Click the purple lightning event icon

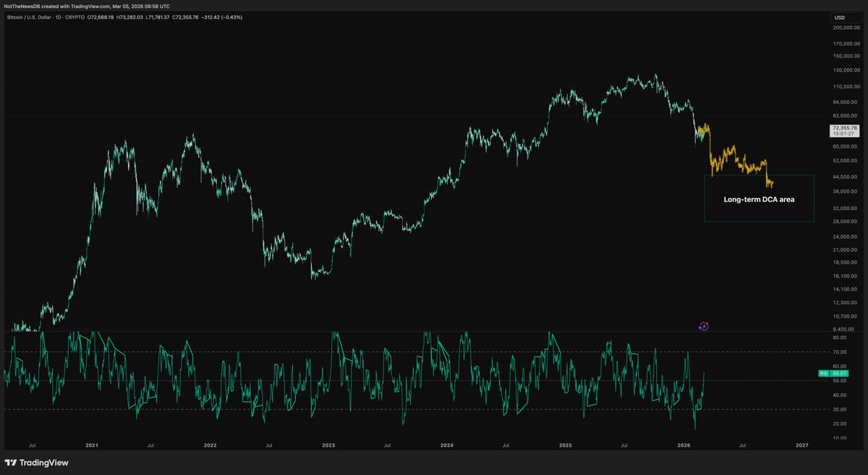(704, 327)
